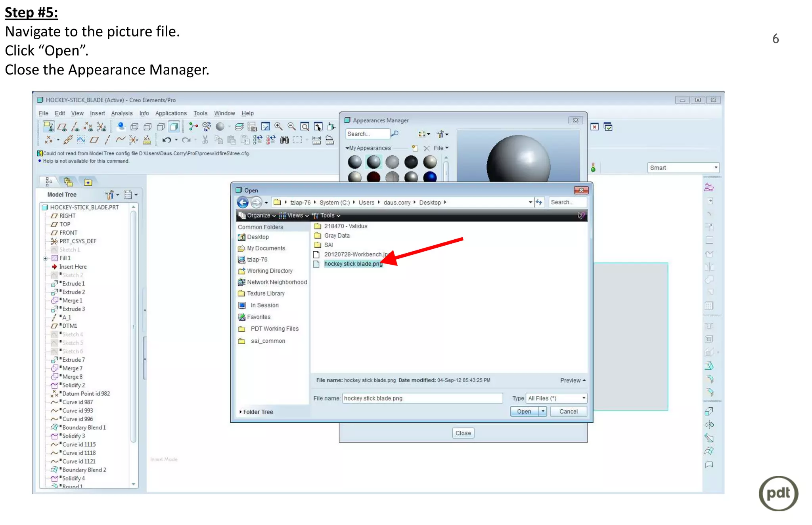Expand the Fill 1 tree node
The height and width of the screenshot is (525, 812).
point(46,258)
